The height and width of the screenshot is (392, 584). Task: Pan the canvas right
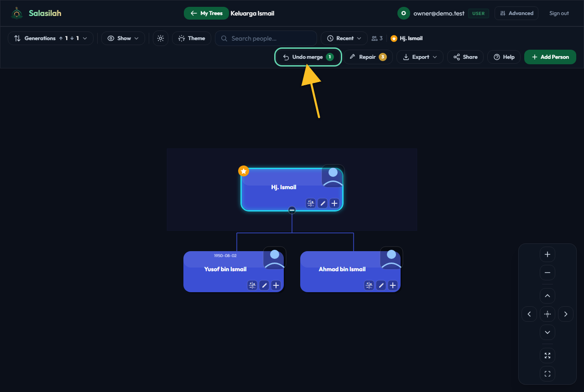coord(566,314)
